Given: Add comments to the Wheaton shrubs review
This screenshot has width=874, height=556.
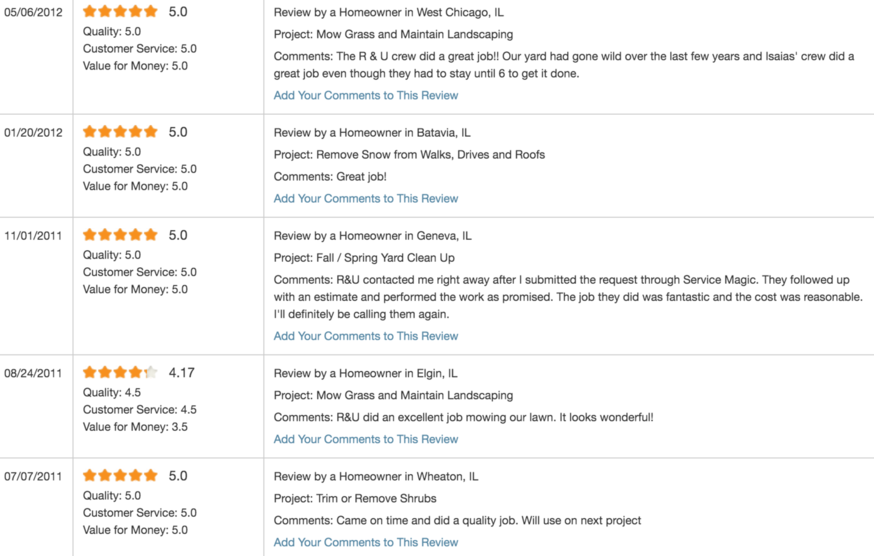Looking at the screenshot, I should (x=366, y=543).
